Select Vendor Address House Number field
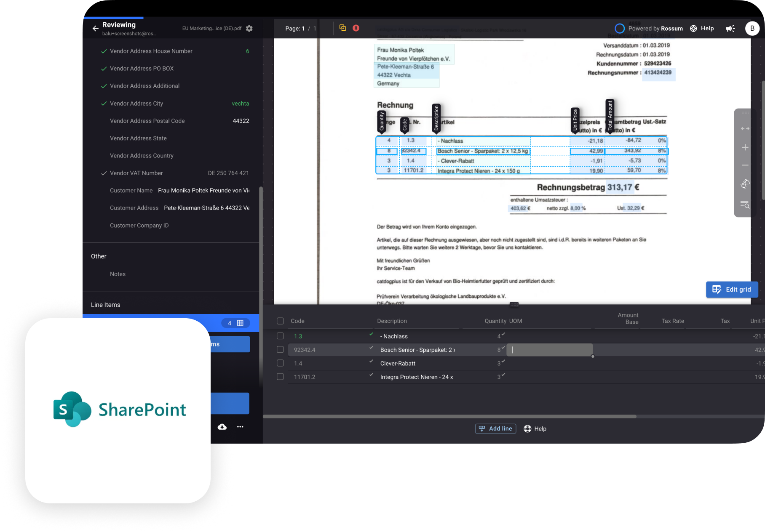 point(171,51)
